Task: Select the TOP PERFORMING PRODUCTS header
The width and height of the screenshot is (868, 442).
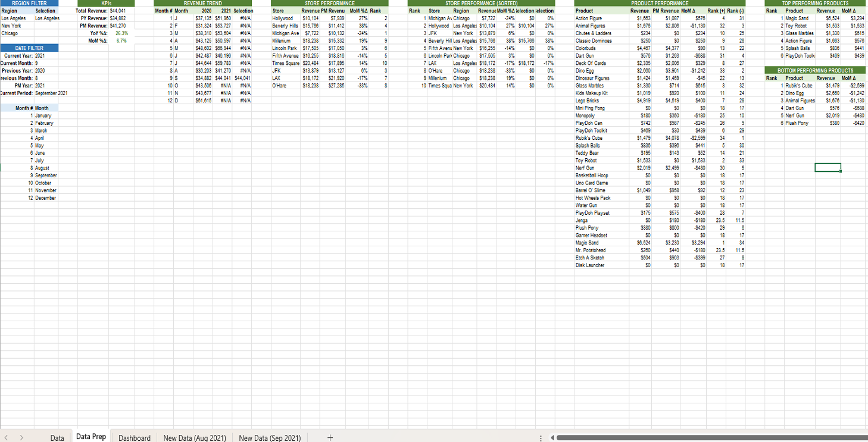Action: [814, 3]
